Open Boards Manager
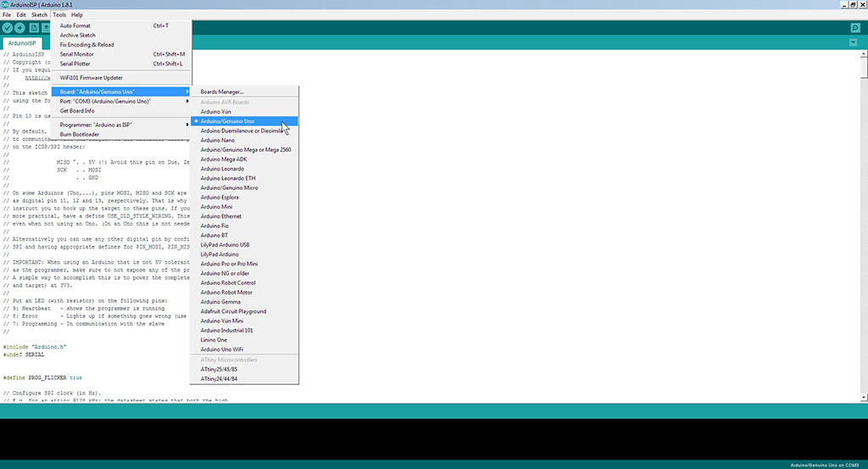The image size is (868, 469). click(x=244, y=92)
